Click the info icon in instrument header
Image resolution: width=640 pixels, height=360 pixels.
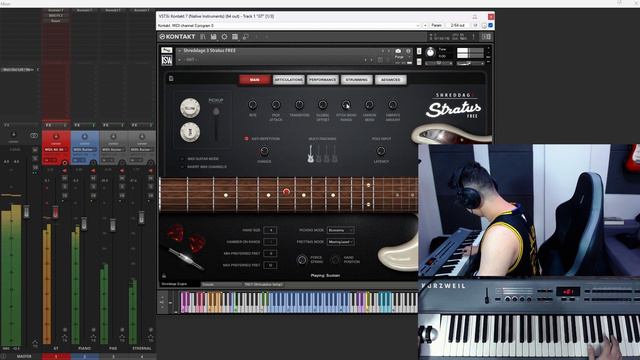click(408, 51)
